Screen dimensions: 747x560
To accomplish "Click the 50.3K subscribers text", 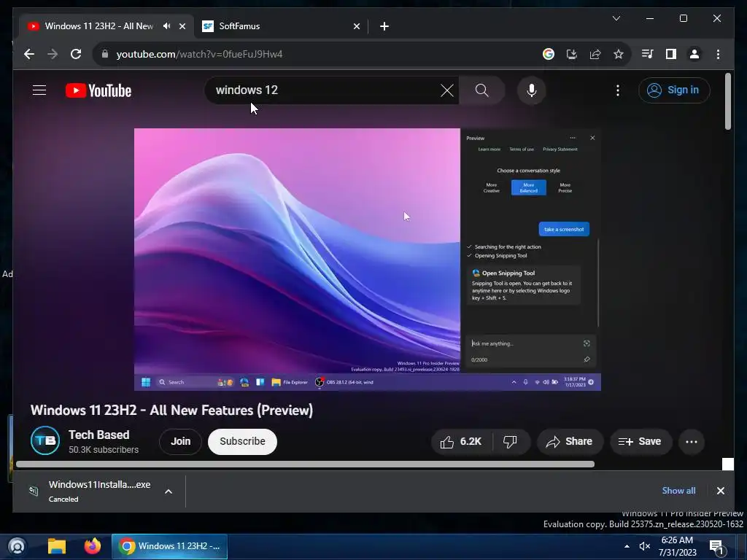I will (104, 450).
